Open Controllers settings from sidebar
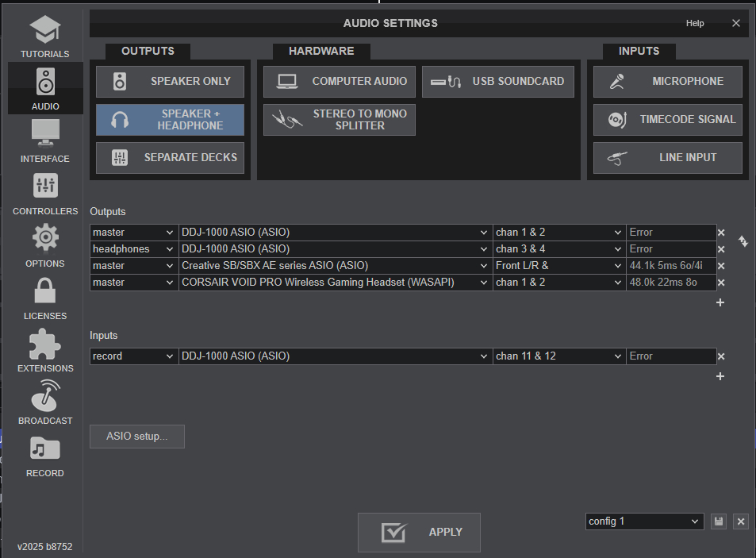Screen dimensions: 756x558 (x=45, y=194)
